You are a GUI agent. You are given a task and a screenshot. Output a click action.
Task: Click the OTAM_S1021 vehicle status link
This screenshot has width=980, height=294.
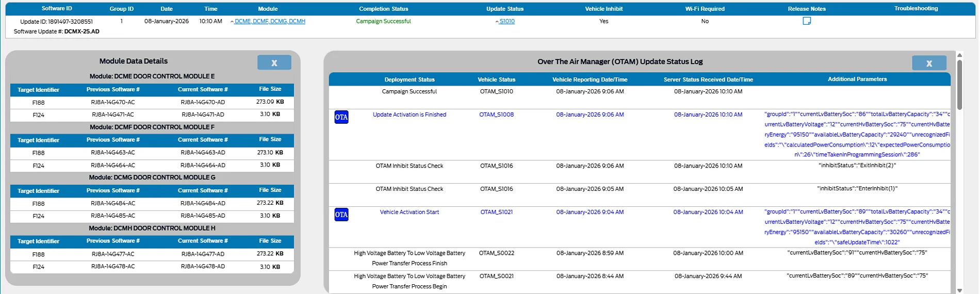click(x=496, y=212)
